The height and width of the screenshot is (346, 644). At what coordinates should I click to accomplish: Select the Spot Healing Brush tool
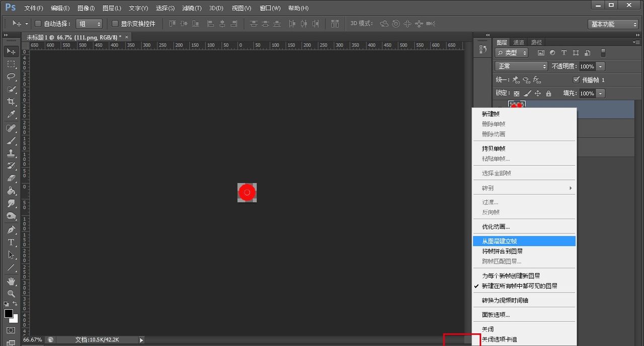click(x=11, y=128)
